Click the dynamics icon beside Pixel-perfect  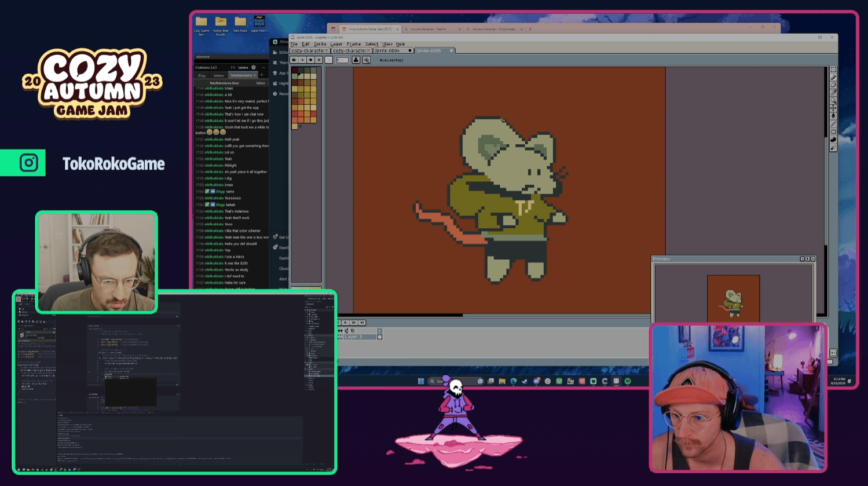pyautogui.click(x=367, y=60)
